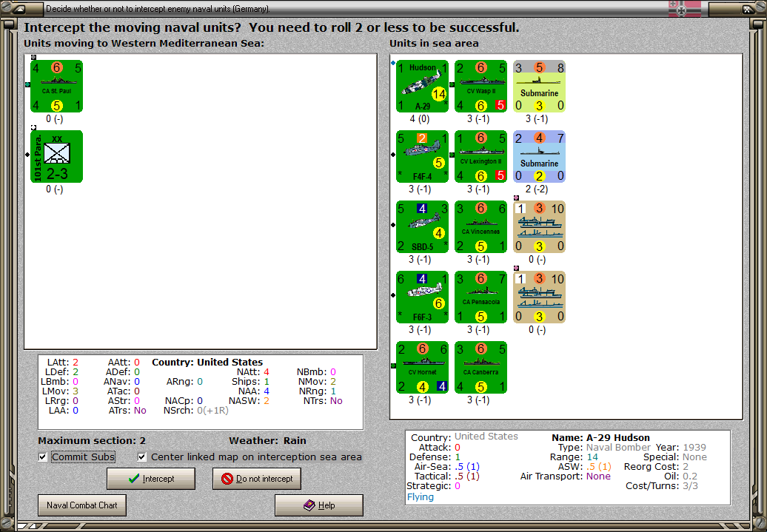Select the CV Wasp II carrier counter

click(480, 86)
